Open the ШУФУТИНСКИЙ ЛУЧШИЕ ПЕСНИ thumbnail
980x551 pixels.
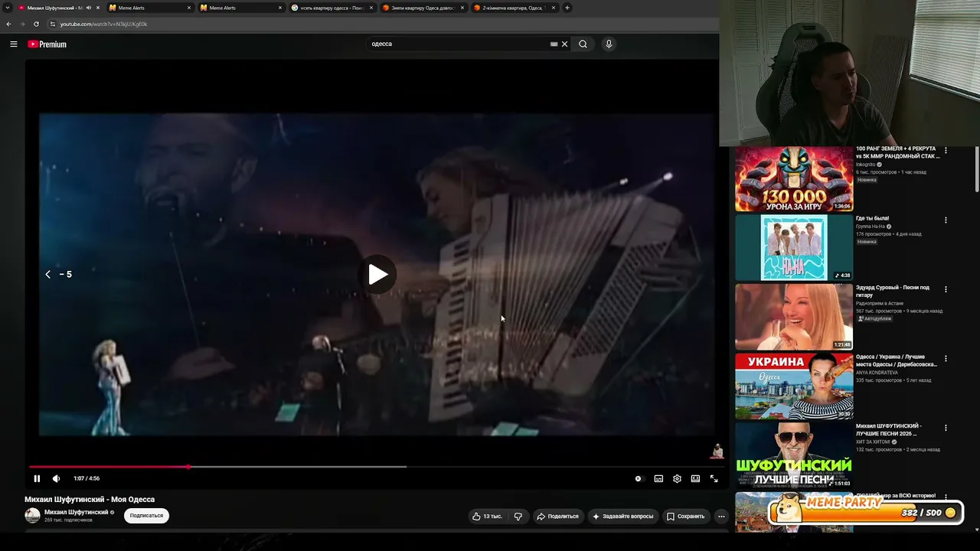pyautogui.click(x=794, y=455)
